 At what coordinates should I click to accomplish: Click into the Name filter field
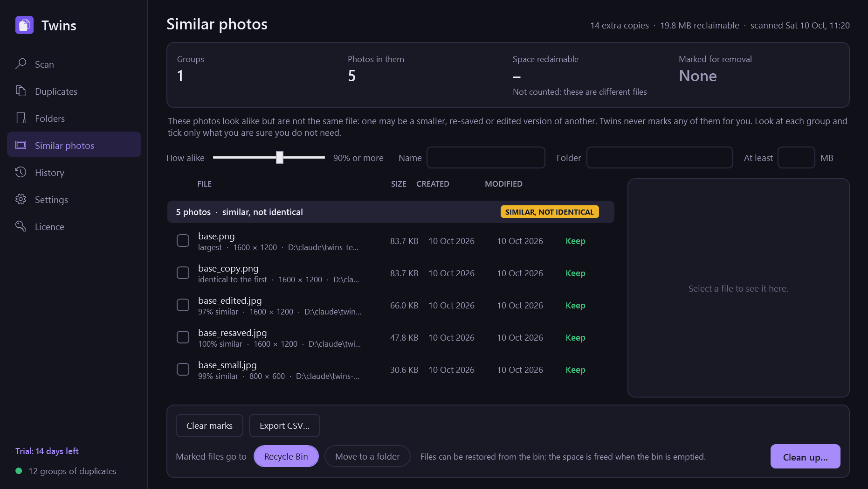[x=486, y=158]
